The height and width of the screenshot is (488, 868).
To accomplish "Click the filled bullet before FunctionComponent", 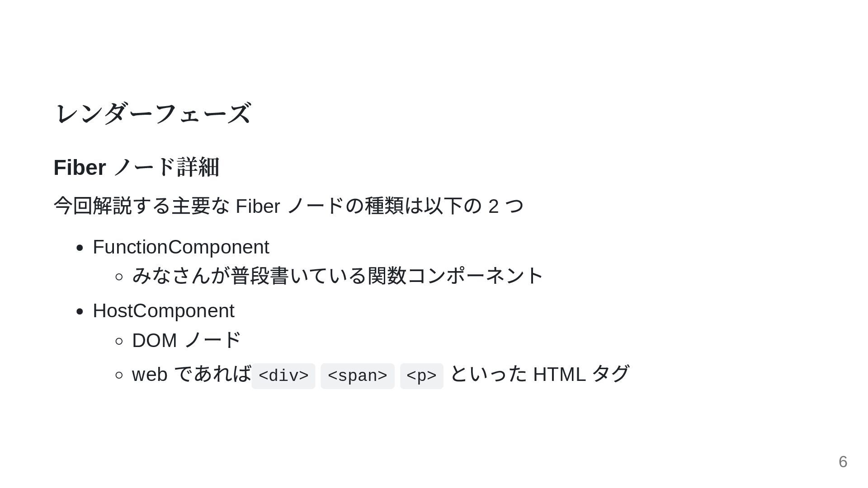I will pyautogui.click(x=80, y=248).
